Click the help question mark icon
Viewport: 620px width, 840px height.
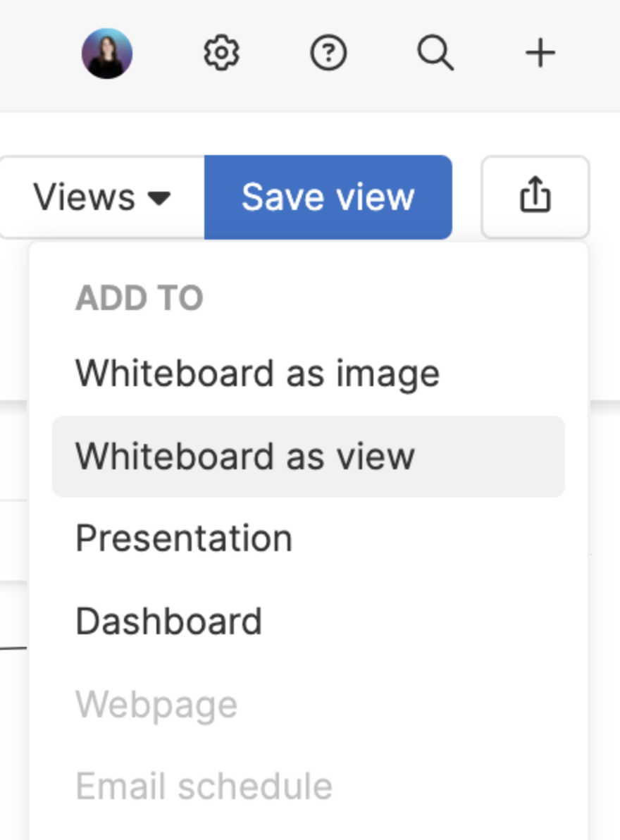click(328, 53)
